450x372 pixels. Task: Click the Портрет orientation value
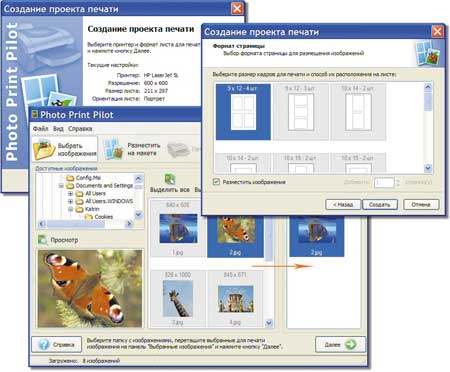pos(154,99)
